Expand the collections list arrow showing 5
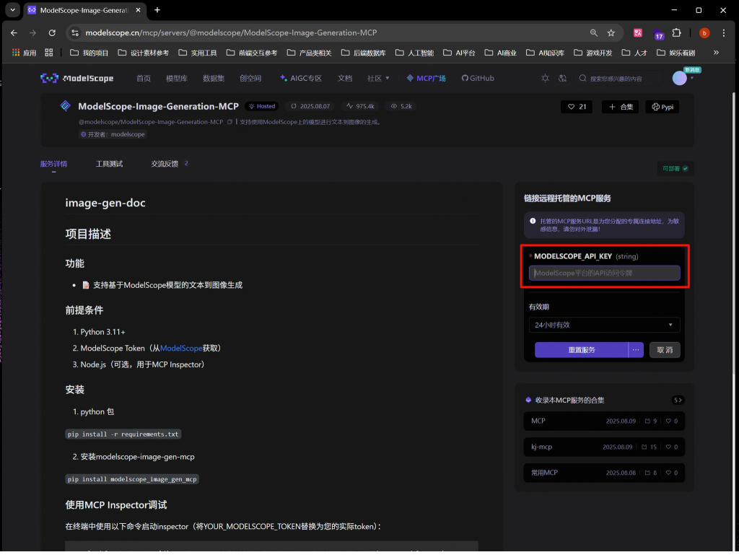739x560 pixels. pos(678,401)
